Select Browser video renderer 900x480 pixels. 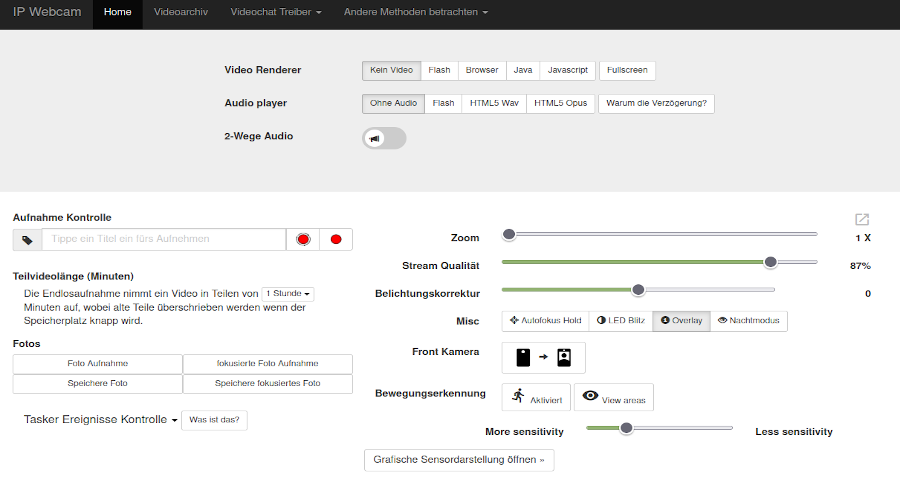click(482, 71)
